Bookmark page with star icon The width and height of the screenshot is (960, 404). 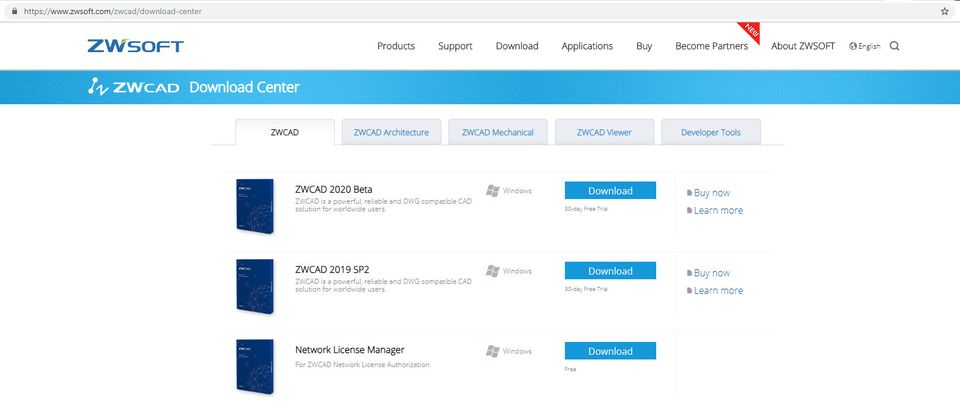[x=944, y=11]
